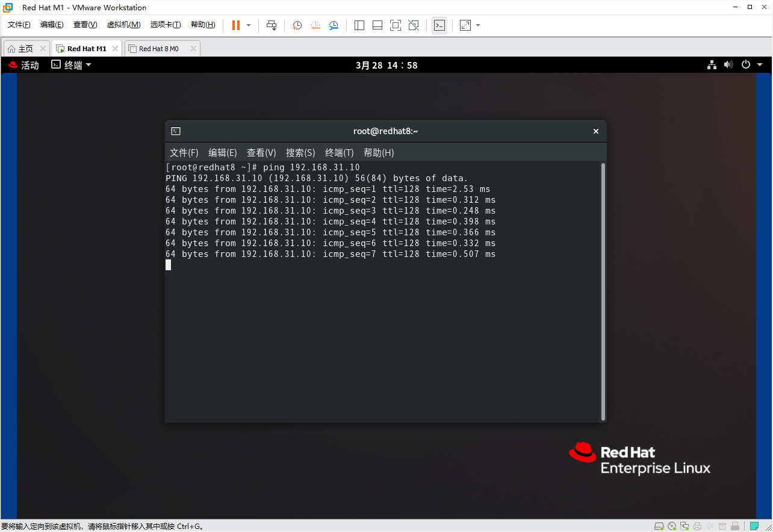Image resolution: width=773 pixels, height=532 pixels.
Task: Take a snapshot of this virtual machine
Action: pyautogui.click(x=297, y=25)
